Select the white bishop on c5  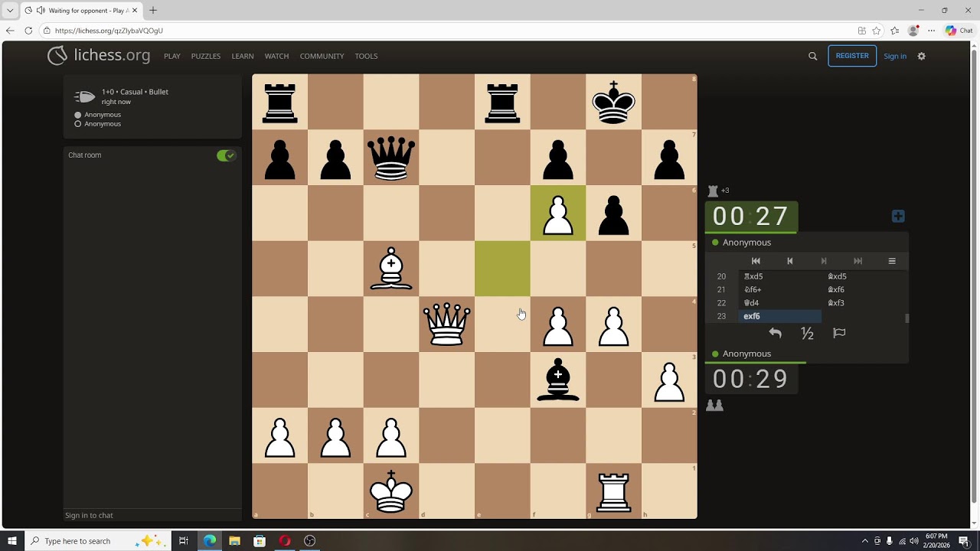[391, 269]
